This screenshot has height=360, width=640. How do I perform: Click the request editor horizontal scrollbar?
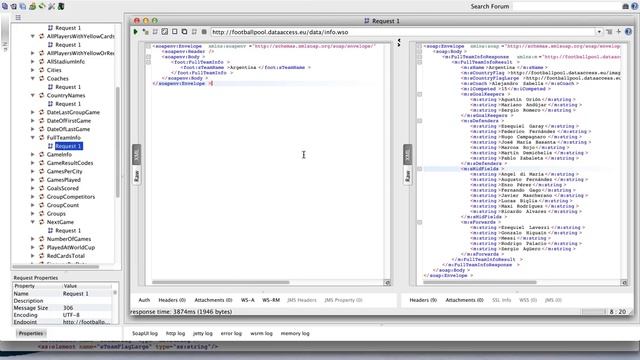221,282
